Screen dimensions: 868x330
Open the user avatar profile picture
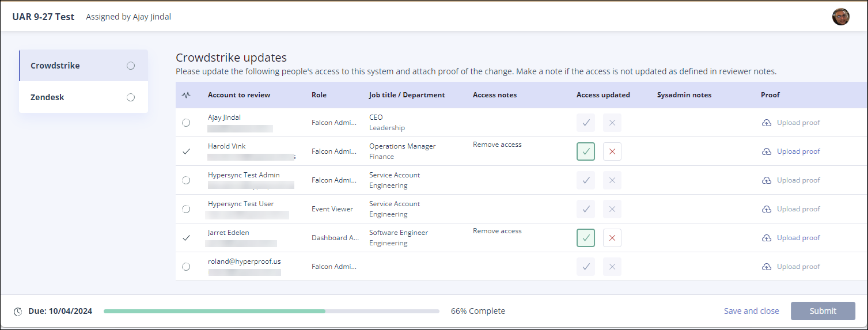[x=841, y=17]
